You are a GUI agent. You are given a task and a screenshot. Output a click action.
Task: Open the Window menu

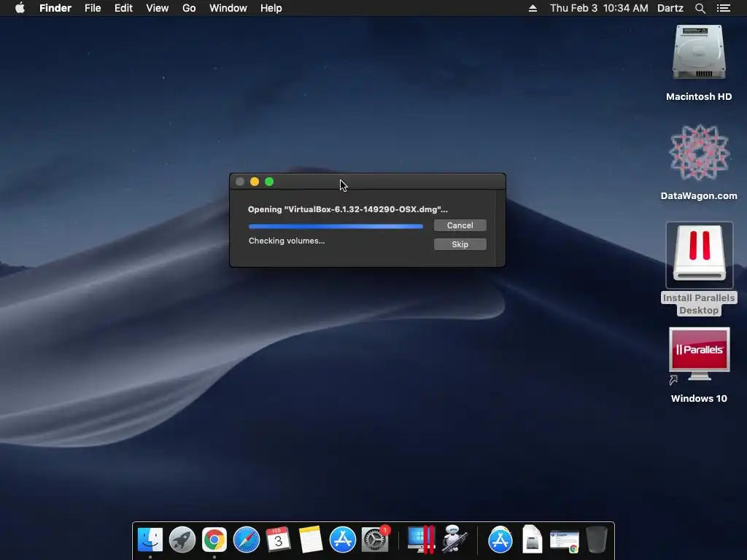click(228, 8)
